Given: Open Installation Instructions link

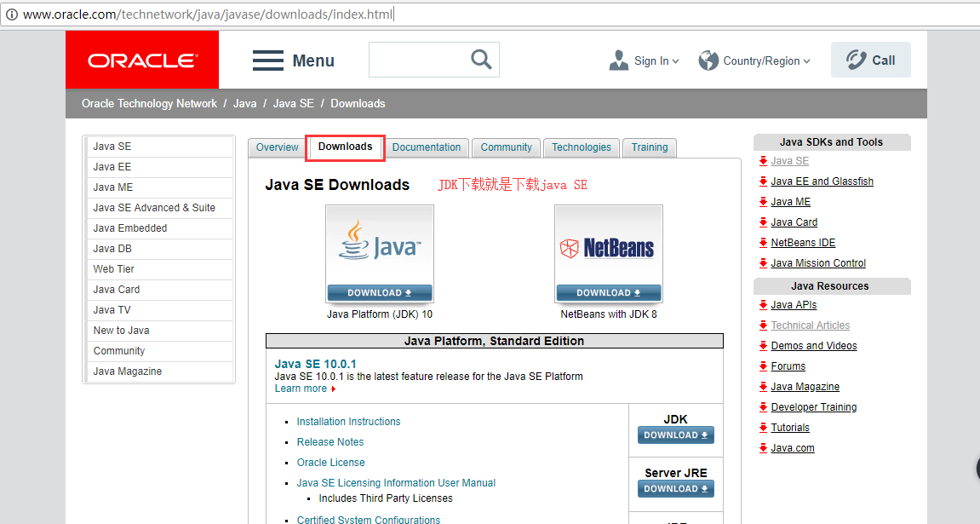Looking at the screenshot, I should pyautogui.click(x=349, y=422).
